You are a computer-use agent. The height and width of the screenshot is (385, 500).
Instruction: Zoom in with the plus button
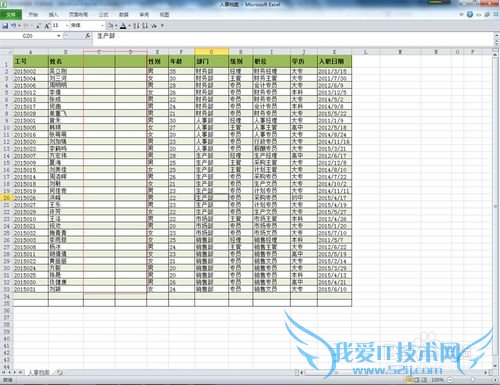click(x=495, y=380)
